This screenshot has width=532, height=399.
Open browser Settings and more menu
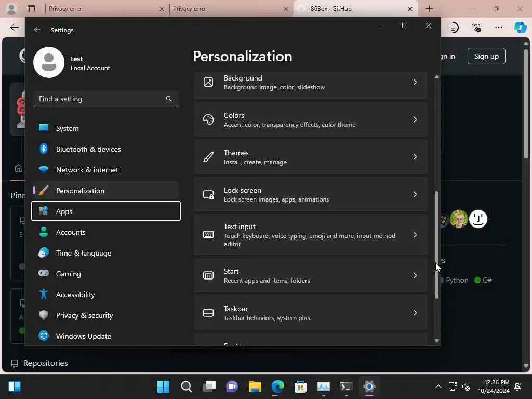pyautogui.click(x=498, y=28)
